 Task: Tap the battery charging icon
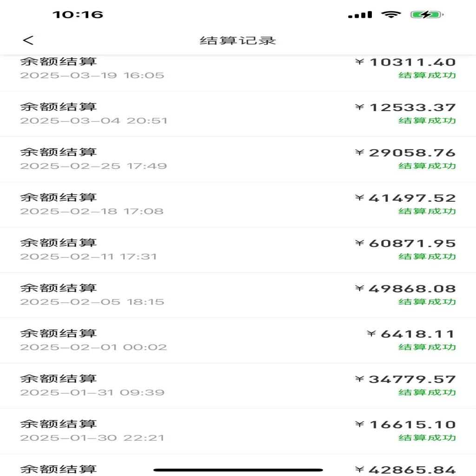(426, 14)
